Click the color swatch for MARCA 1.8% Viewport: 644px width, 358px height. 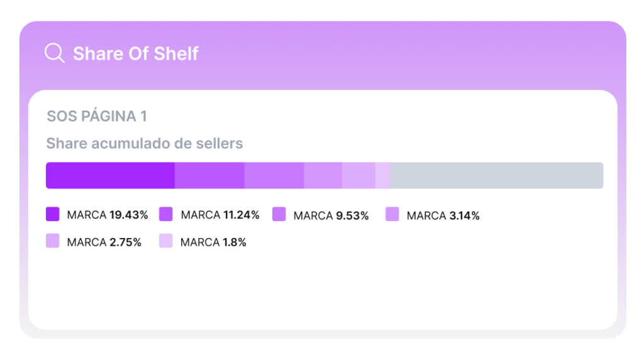tap(166, 241)
